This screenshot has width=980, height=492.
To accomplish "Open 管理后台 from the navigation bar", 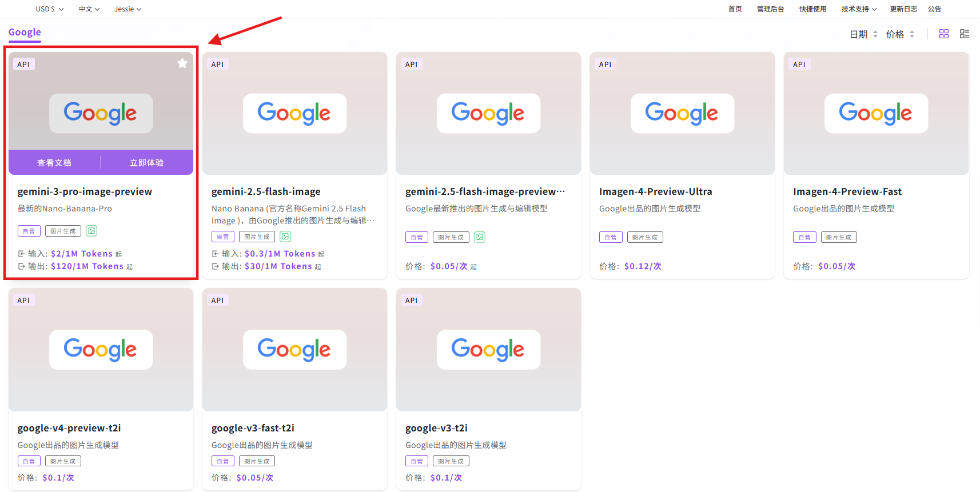I will click(x=770, y=9).
